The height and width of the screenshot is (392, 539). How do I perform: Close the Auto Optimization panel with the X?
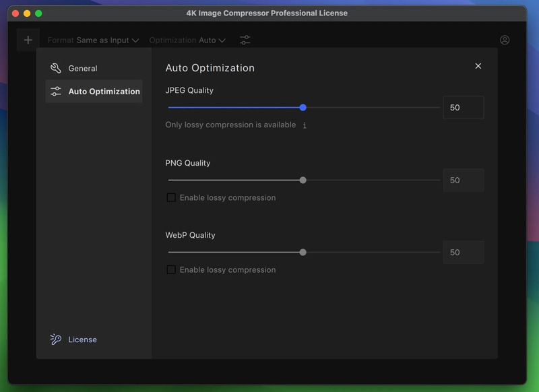click(478, 66)
